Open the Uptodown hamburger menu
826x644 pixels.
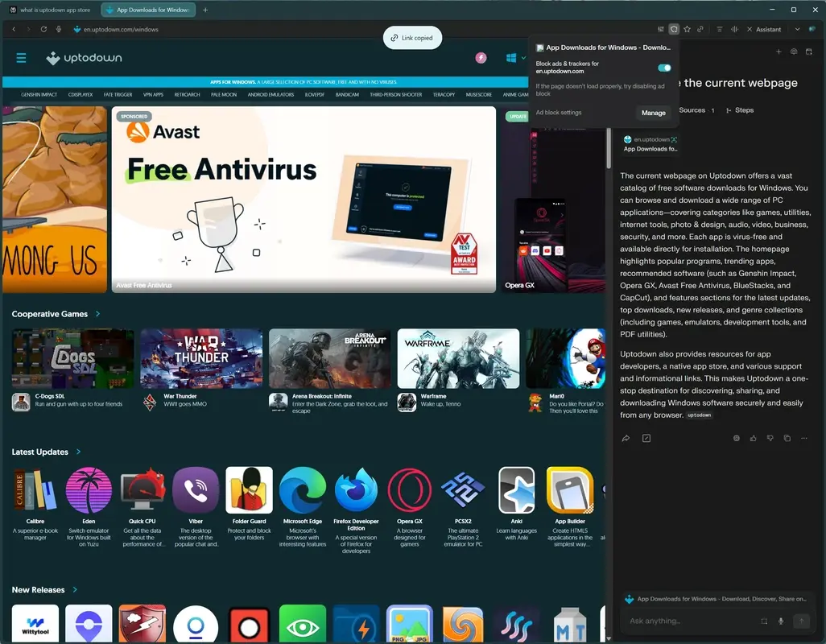21,57
